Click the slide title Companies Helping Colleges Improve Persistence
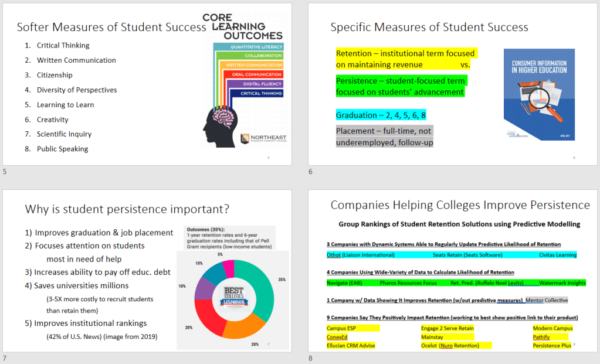Viewport: 600px width, 364px height. point(460,205)
